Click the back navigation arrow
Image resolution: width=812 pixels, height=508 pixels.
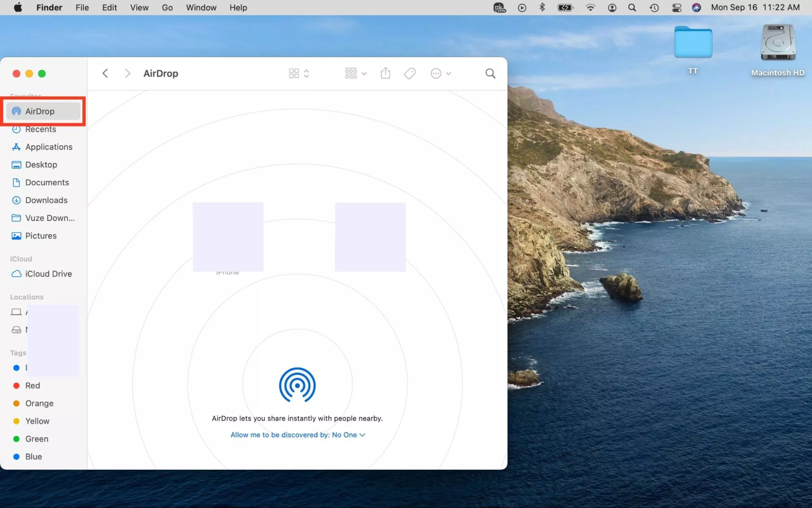pos(105,73)
